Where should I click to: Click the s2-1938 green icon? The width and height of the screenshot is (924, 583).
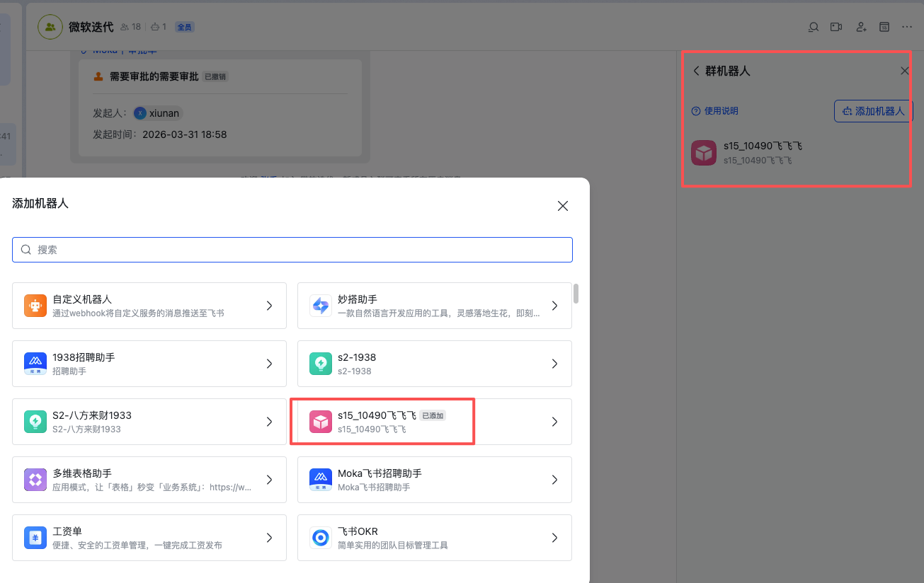tap(321, 364)
